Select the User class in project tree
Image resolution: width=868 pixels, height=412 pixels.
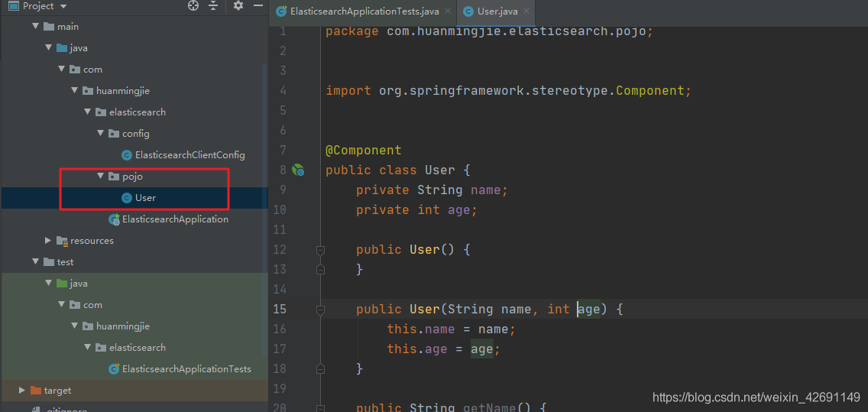[x=146, y=198]
